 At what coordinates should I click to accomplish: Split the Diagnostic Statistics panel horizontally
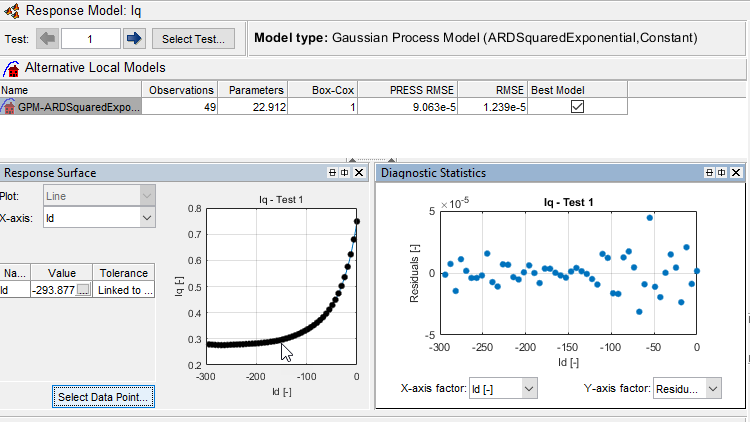click(711, 173)
